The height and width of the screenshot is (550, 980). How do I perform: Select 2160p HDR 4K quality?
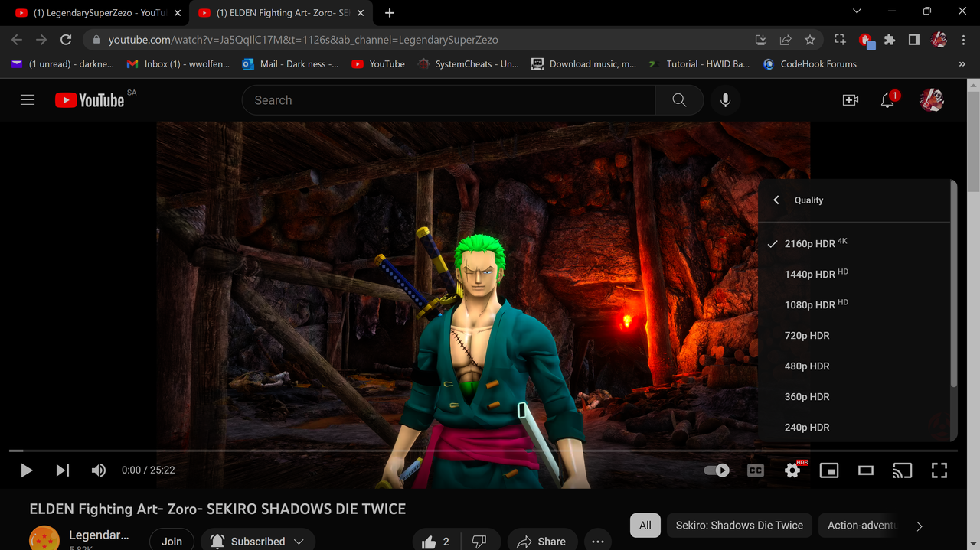854,244
